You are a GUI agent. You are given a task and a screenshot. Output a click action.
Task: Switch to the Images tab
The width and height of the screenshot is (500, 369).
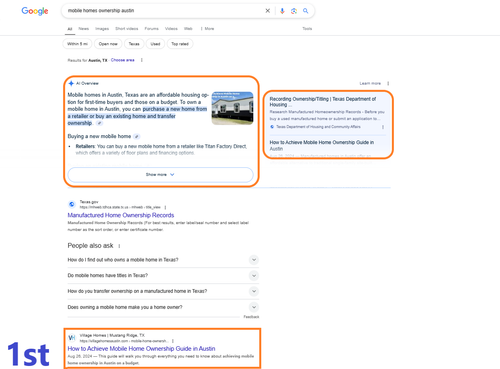[x=102, y=29]
